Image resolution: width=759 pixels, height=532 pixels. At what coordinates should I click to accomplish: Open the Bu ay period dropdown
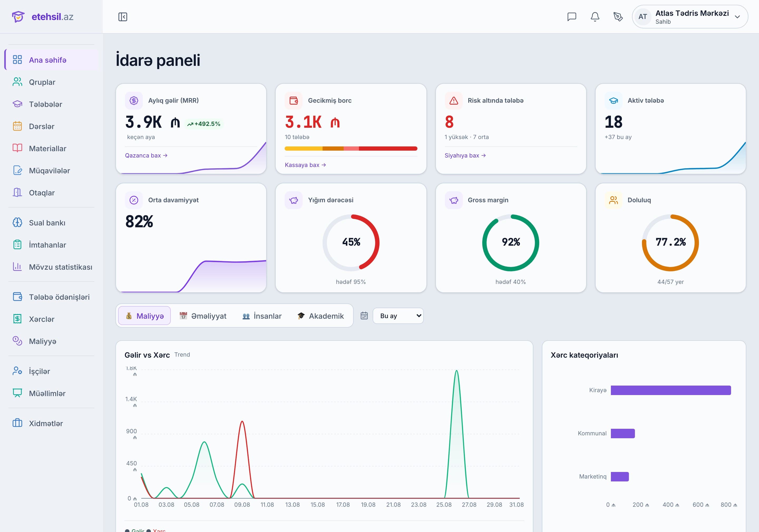pyautogui.click(x=398, y=316)
